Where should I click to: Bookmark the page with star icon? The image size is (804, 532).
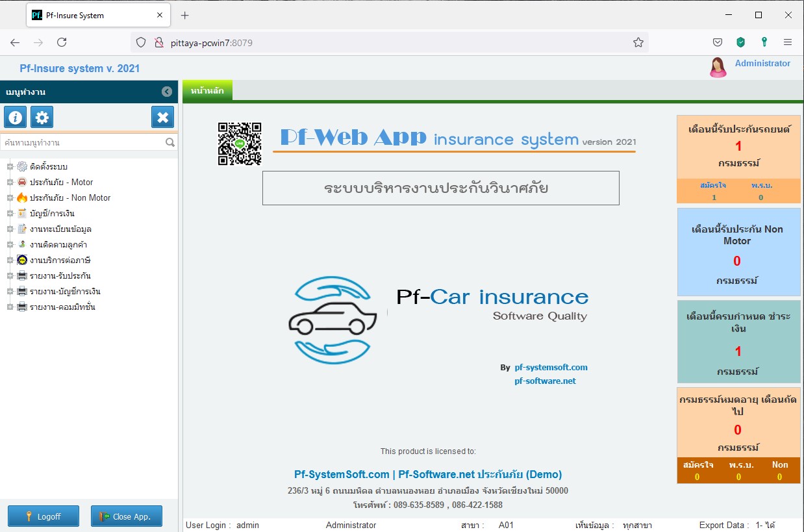click(x=638, y=42)
